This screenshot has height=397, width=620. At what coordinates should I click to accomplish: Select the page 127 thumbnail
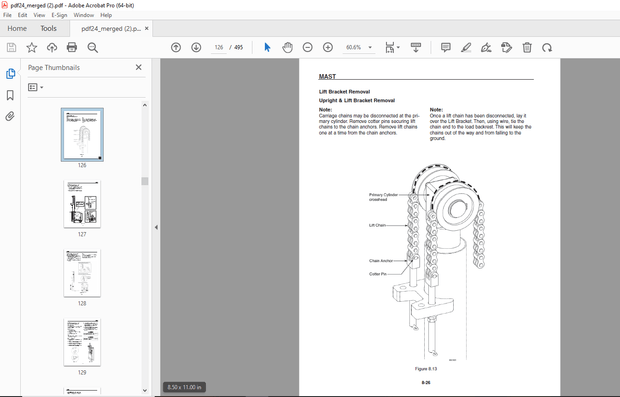82,204
